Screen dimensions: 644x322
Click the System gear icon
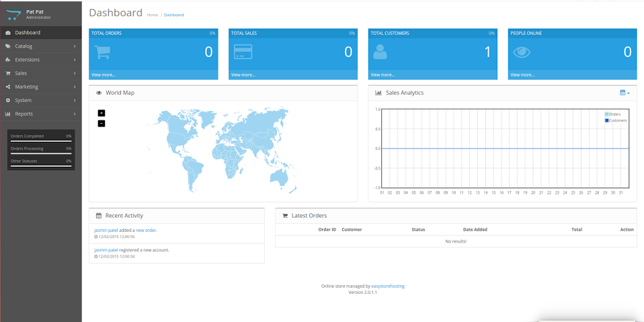point(8,101)
